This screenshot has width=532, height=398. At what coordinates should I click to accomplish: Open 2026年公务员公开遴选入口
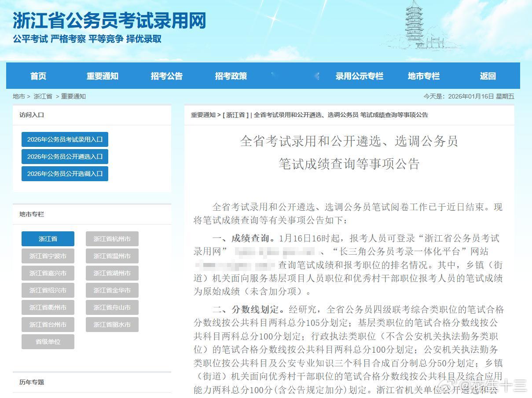(x=64, y=156)
